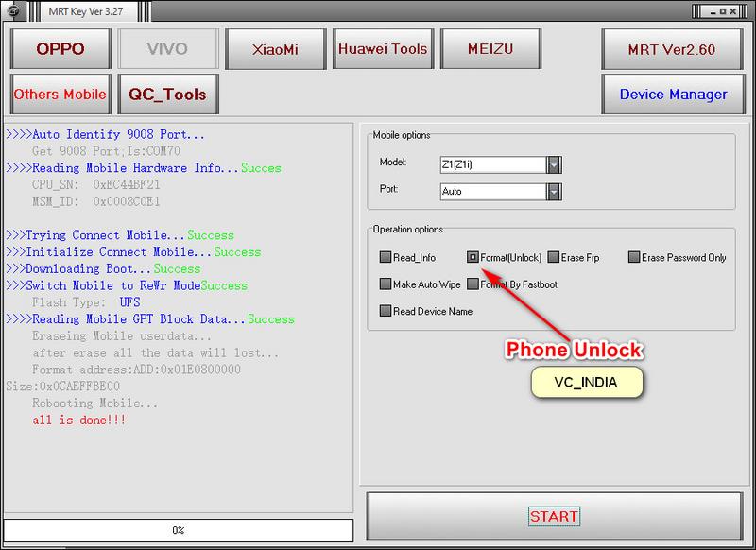Select log text 'CPU_SN: 0xEC44BF21'
The height and width of the screenshot is (550, 756).
[96, 184]
